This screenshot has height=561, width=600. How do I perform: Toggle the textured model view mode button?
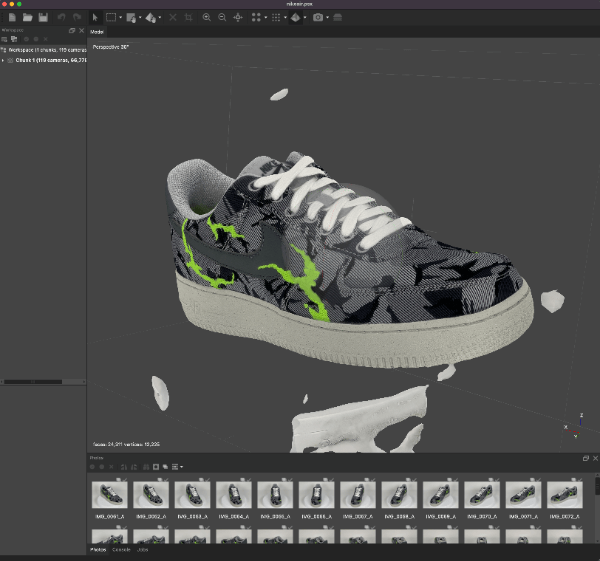[296, 18]
